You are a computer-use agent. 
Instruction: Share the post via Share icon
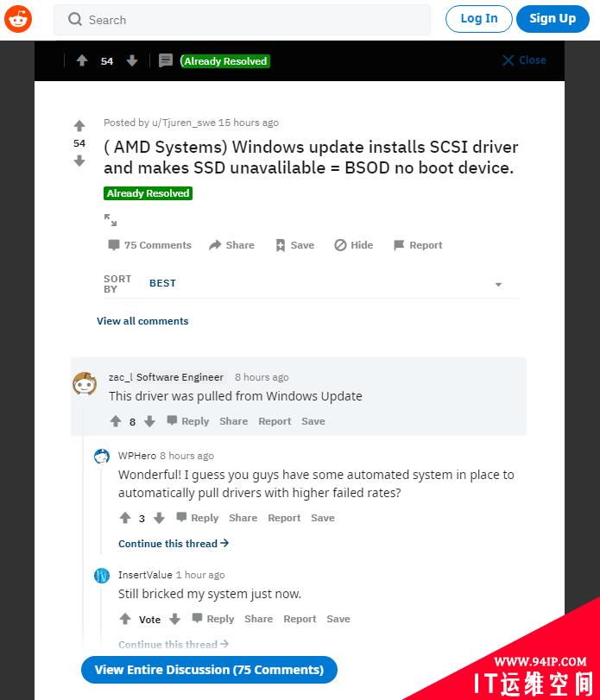point(231,245)
